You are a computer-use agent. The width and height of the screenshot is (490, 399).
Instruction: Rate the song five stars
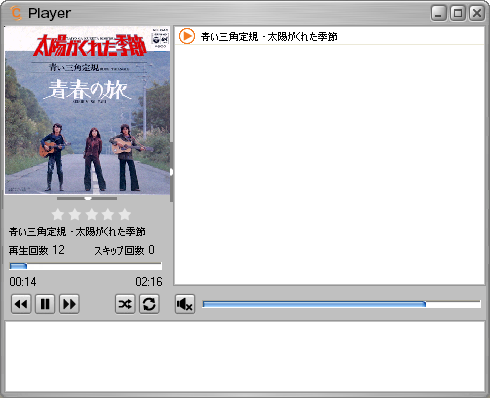tap(125, 214)
